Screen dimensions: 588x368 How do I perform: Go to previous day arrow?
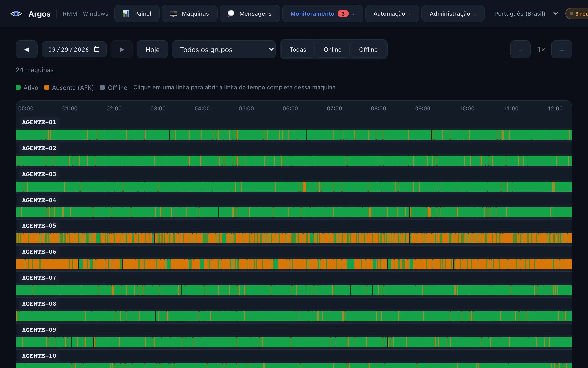27,49
